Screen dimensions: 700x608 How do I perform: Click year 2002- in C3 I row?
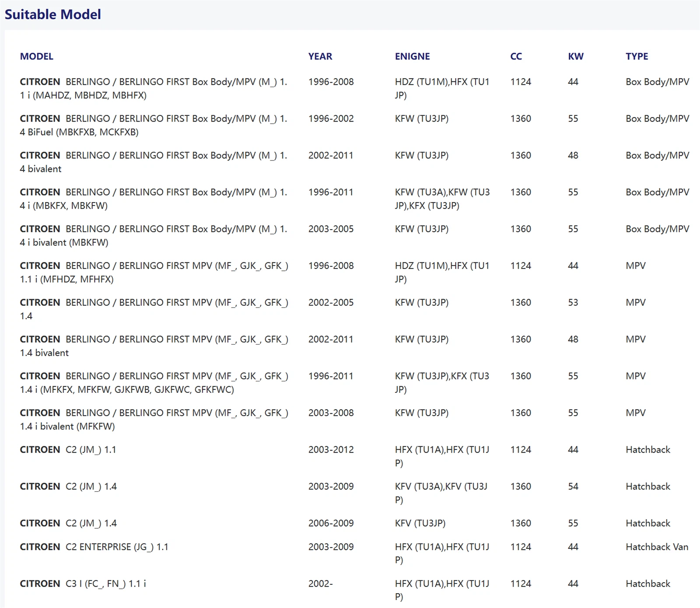coord(320,584)
